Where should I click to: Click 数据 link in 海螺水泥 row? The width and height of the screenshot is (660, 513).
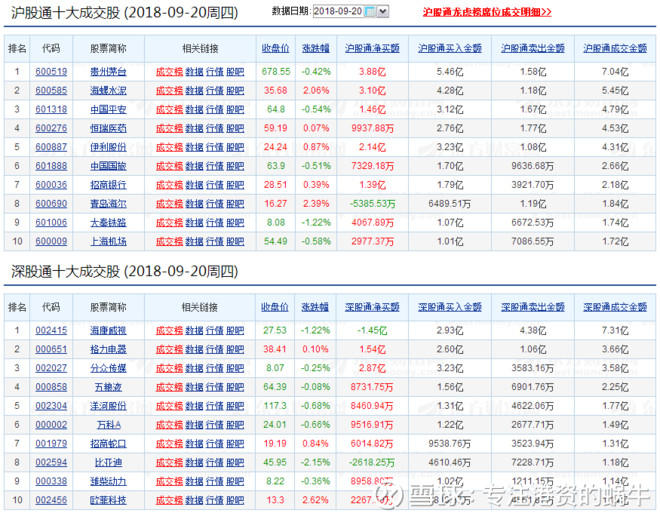194,90
